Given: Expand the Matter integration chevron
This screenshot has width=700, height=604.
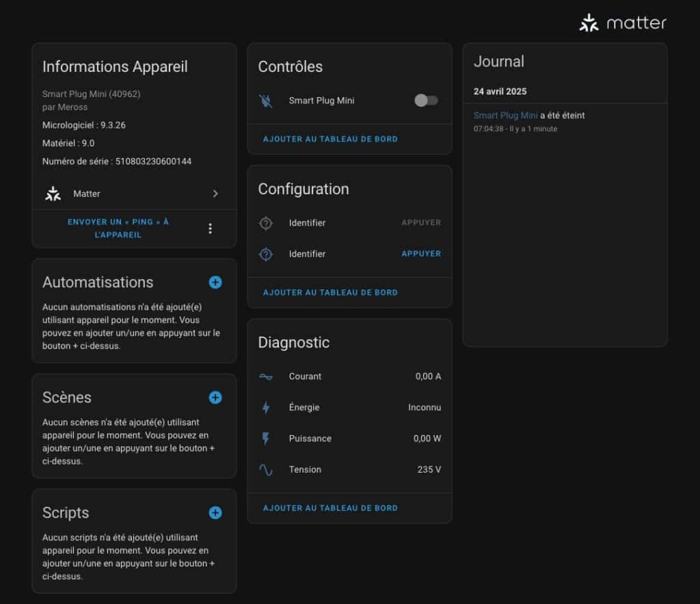Looking at the screenshot, I should tap(215, 194).
